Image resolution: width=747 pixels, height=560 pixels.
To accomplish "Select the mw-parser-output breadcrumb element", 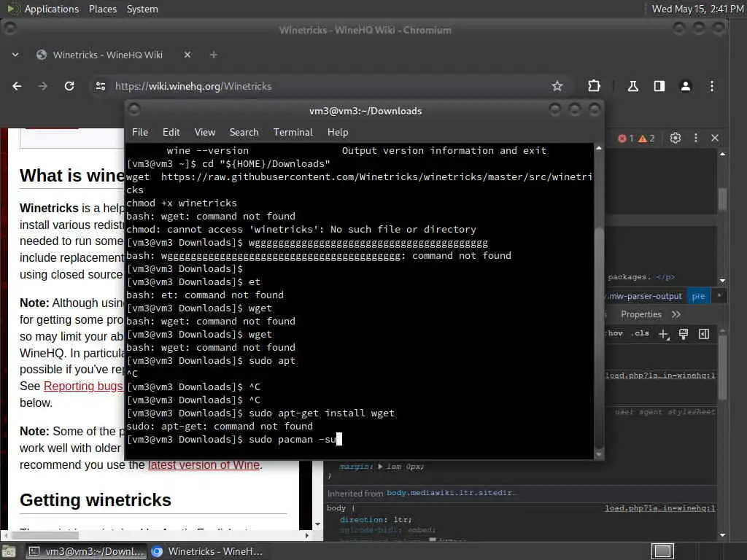I will click(645, 296).
